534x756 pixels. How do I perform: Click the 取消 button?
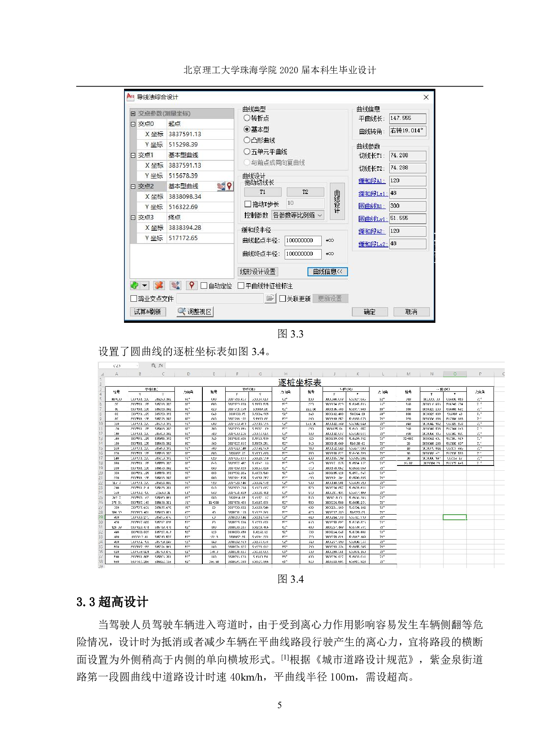pos(411,312)
